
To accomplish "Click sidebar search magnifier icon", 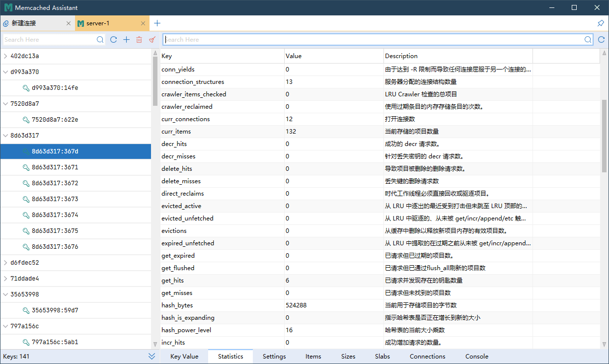I will pyautogui.click(x=100, y=40).
